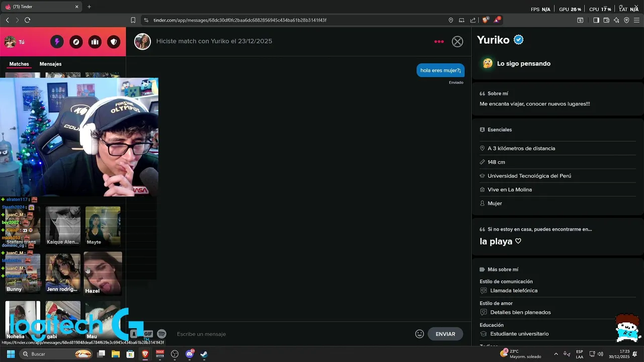Image resolution: width=644 pixels, height=362 pixels.
Task: Open Brave Rewards triangle icon
Action: (497, 20)
